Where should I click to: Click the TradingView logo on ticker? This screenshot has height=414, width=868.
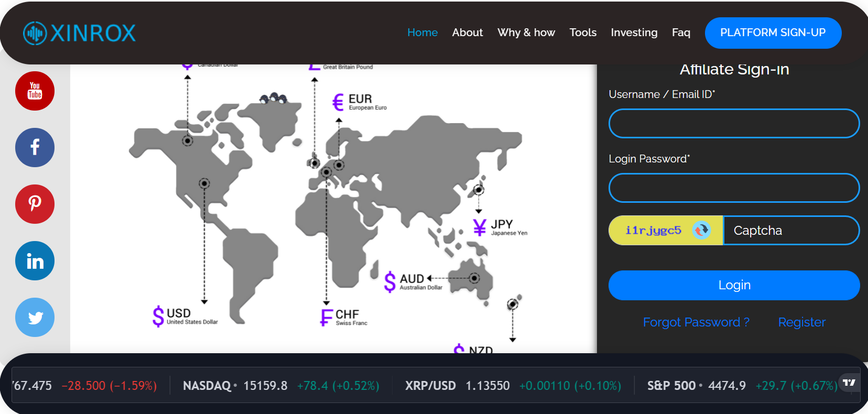(849, 383)
